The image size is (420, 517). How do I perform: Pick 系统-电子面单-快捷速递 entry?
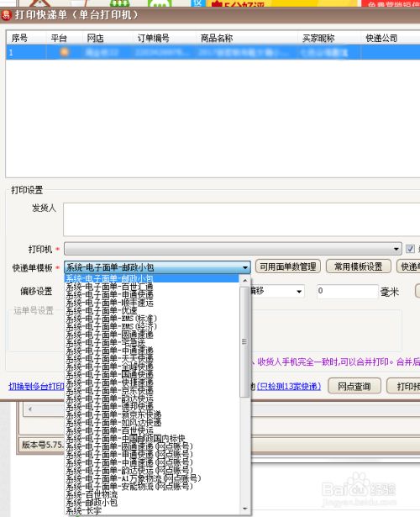point(151,382)
